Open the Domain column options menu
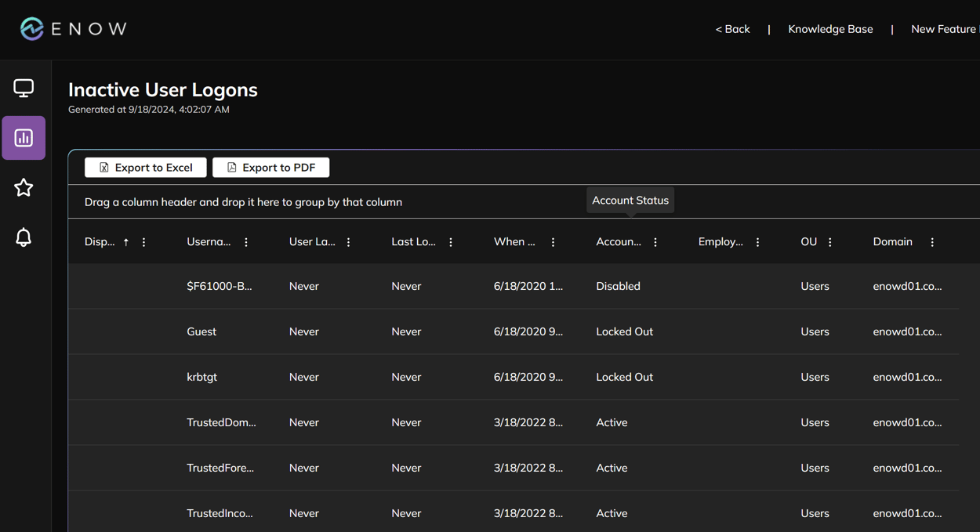The width and height of the screenshot is (980, 532). pos(931,242)
